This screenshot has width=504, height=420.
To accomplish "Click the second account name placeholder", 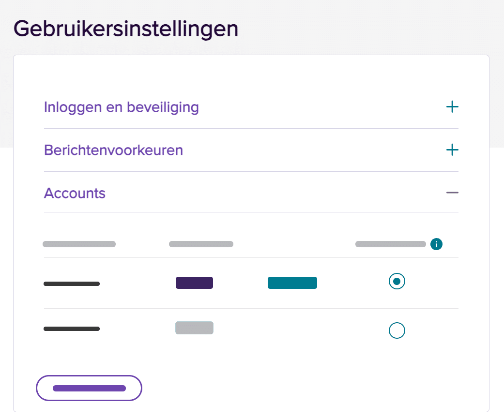I will tap(72, 329).
